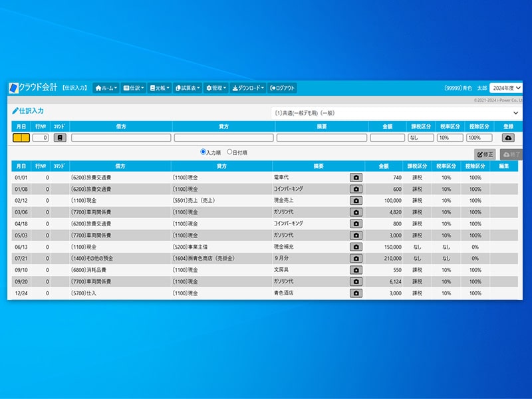Click the ログアウト button
Viewport: 532px width, 399px height.
(283, 88)
